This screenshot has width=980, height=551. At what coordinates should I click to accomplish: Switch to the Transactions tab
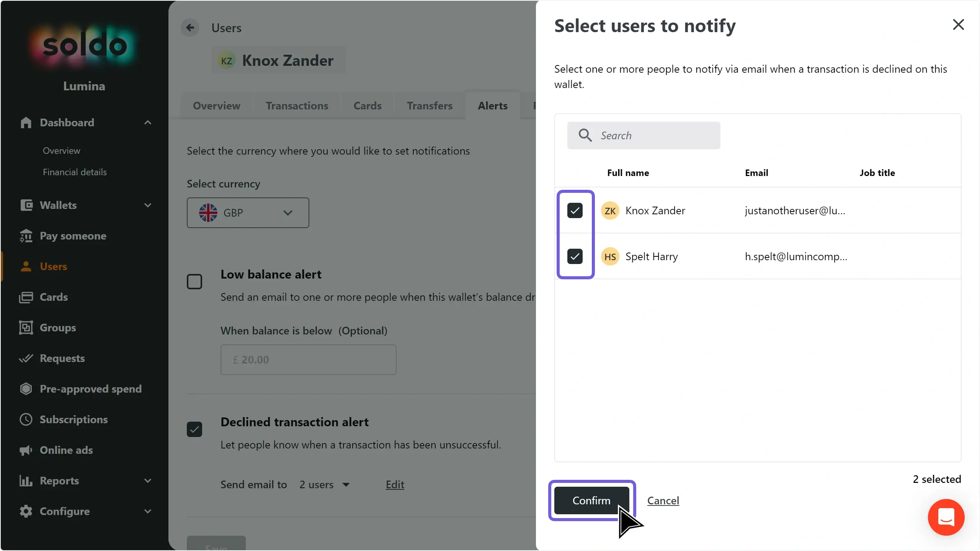click(297, 106)
